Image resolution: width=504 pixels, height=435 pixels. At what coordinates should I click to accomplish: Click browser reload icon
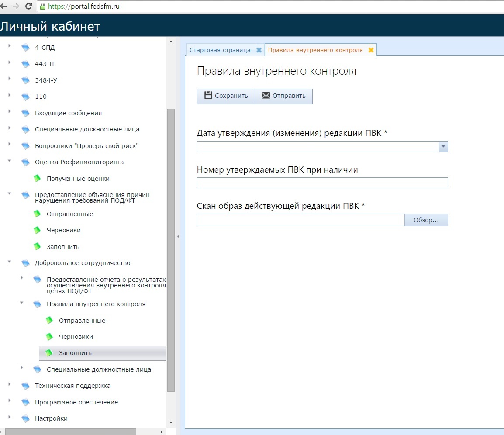28,6
